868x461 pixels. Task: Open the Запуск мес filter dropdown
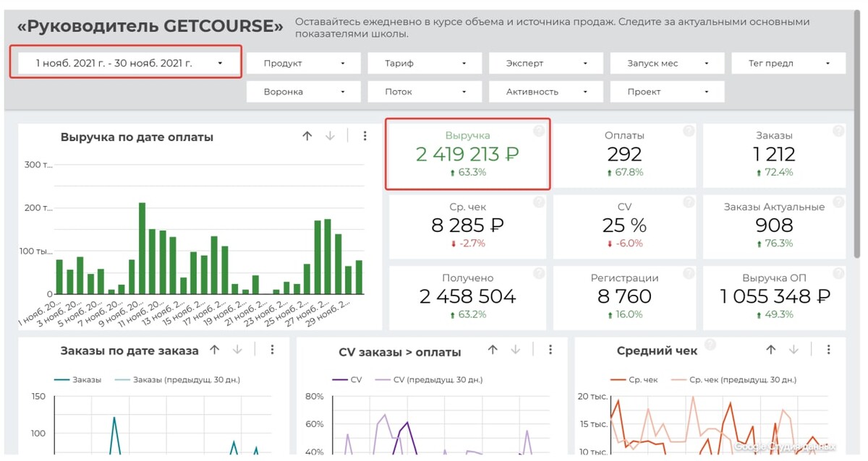667,63
